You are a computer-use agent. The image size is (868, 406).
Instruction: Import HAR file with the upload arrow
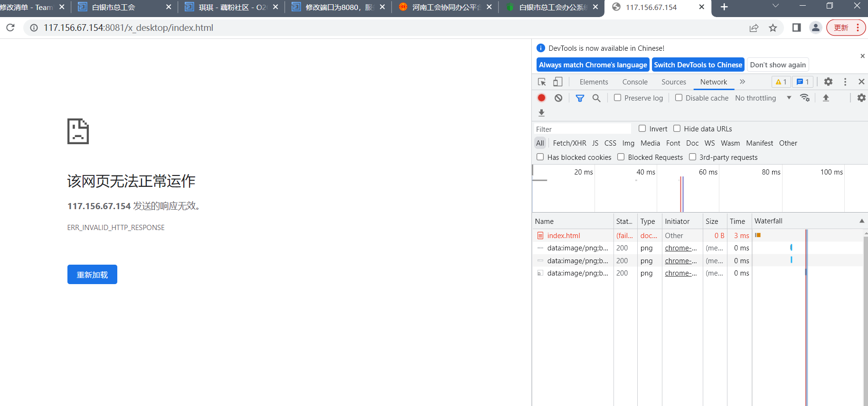coord(826,98)
